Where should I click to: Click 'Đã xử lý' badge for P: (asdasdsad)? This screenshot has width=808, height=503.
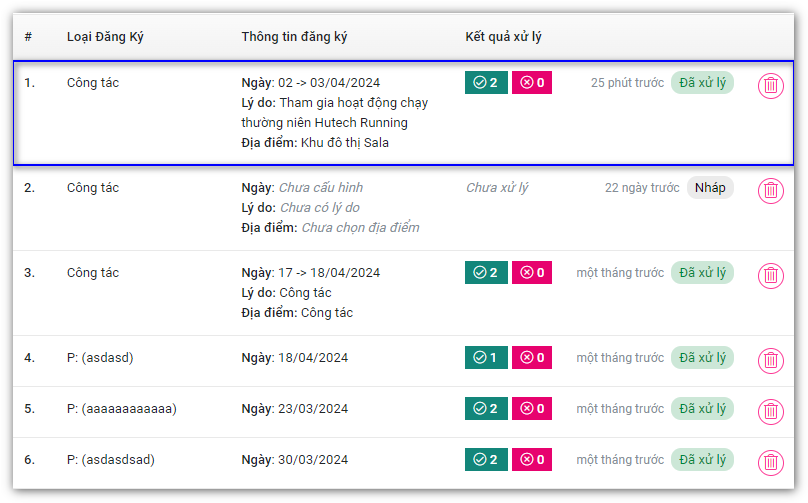pos(702,460)
